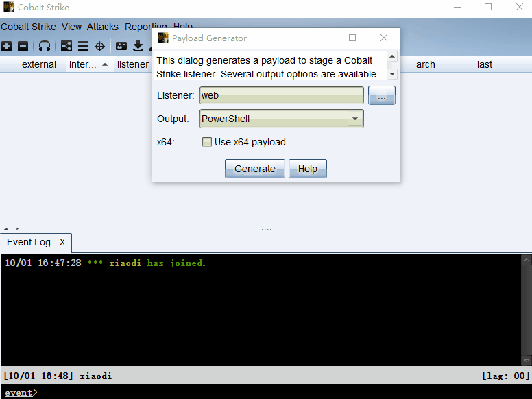Click the pane splitter grip dots
Screen dimensions: 532x399
click(x=266, y=229)
